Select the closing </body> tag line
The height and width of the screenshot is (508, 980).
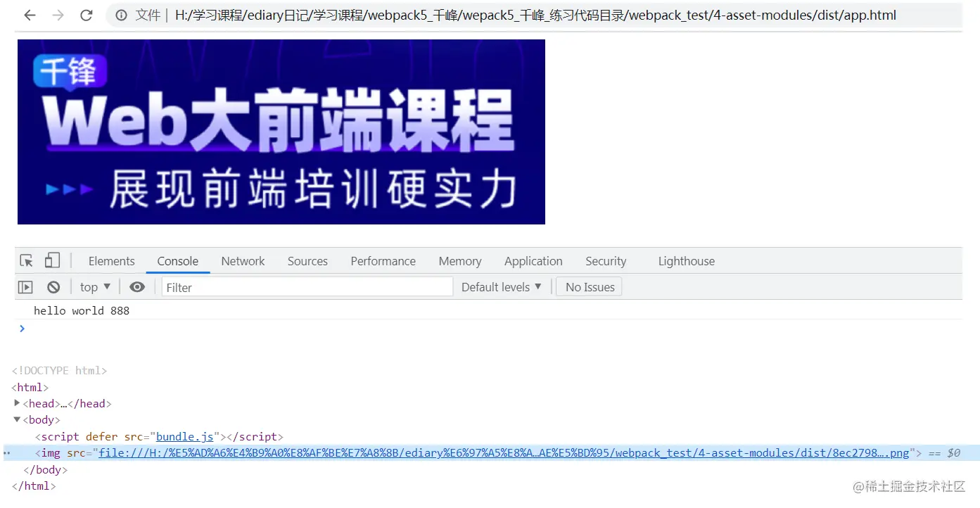(x=45, y=470)
